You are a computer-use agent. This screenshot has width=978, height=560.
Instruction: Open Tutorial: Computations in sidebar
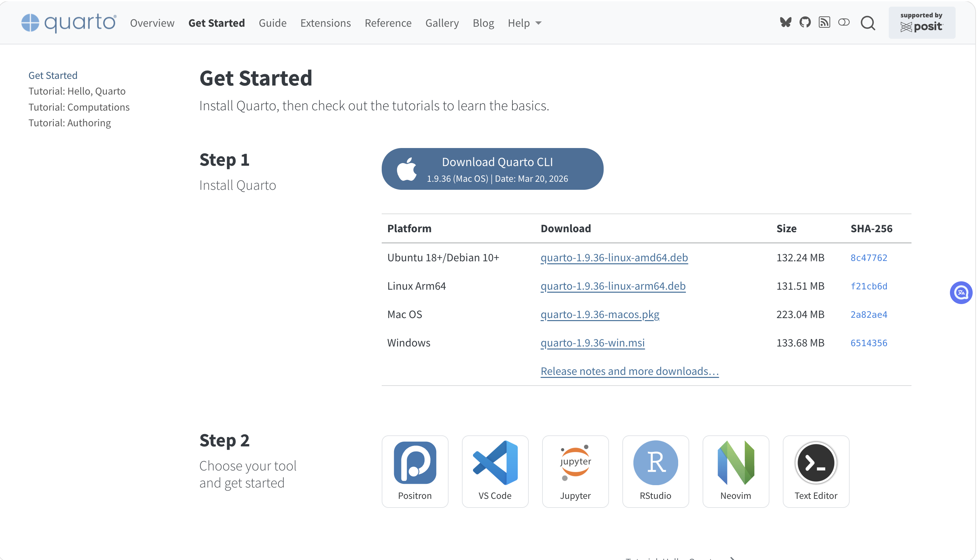(x=79, y=107)
